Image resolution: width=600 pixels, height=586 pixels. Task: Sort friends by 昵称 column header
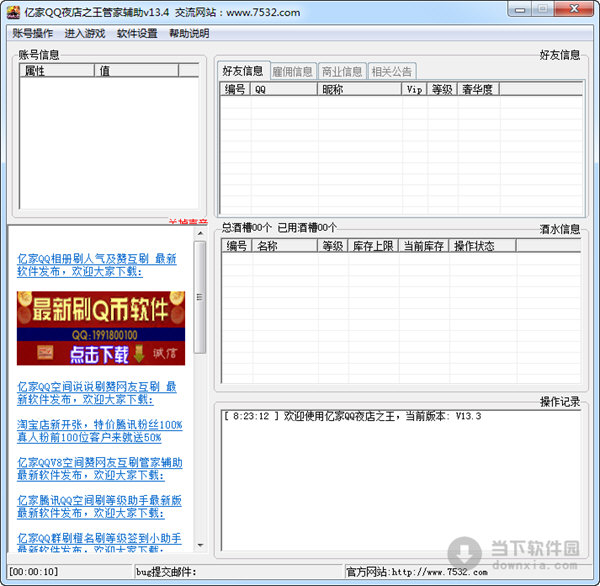(360, 90)
